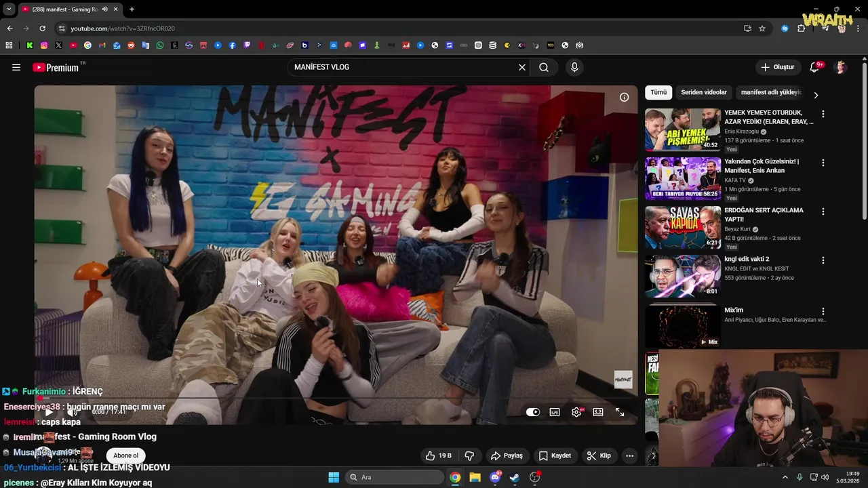Create a clip with Klip button

tap(599, 455)
